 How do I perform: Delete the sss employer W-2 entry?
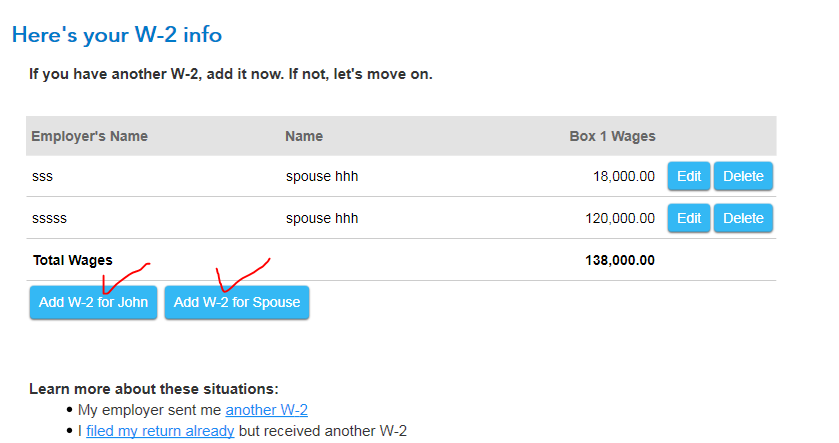pos(742,177)
